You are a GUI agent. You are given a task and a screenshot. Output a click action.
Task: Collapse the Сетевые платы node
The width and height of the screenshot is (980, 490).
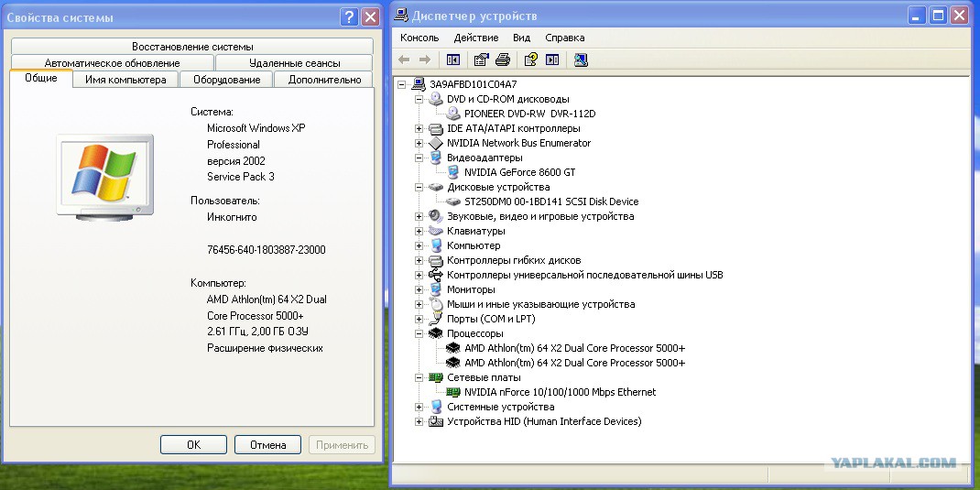419,377
